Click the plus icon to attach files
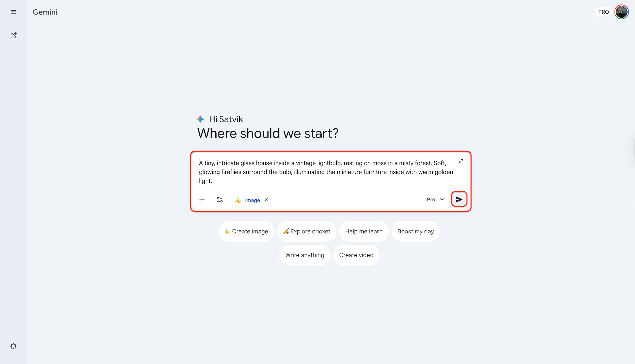Screen dimensions: 635x364 click(202, 200)
